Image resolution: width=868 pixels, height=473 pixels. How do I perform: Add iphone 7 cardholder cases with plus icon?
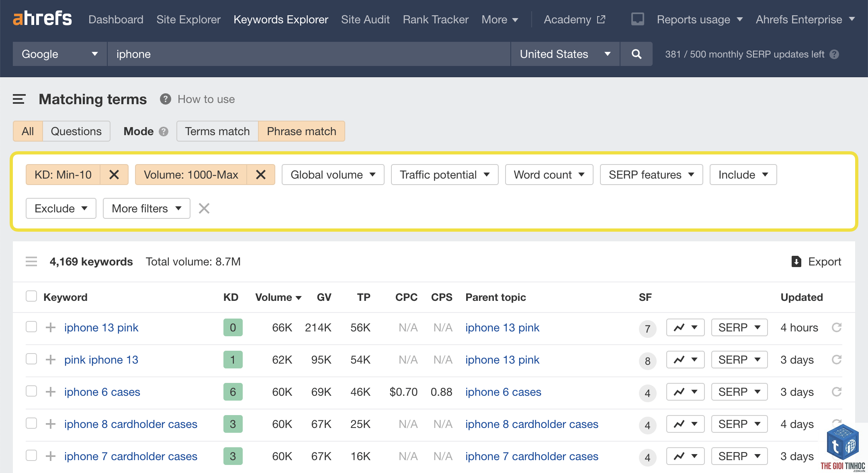[x=51, y=456]
